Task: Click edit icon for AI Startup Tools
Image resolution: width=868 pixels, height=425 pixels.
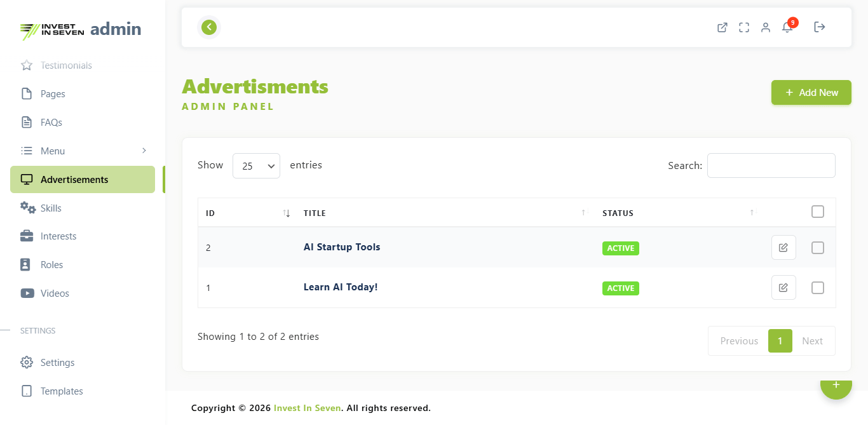Action: pos(783,248)
